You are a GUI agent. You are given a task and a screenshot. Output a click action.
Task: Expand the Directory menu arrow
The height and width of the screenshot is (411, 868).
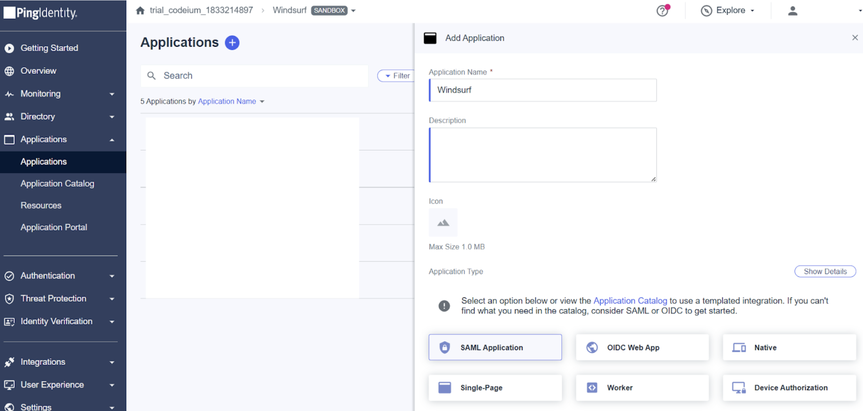pos(112,117)
